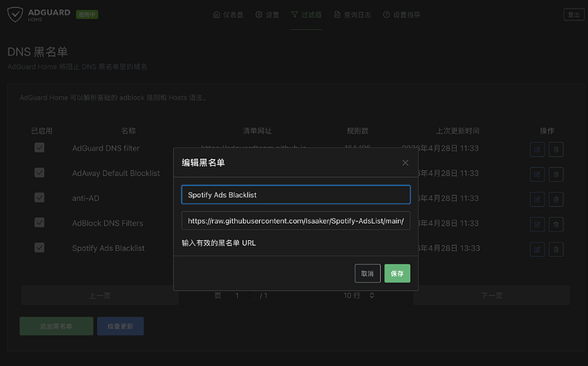Sort by the 名称 name column header
Viewport: 588px width, 366px height.
(128, 131)
